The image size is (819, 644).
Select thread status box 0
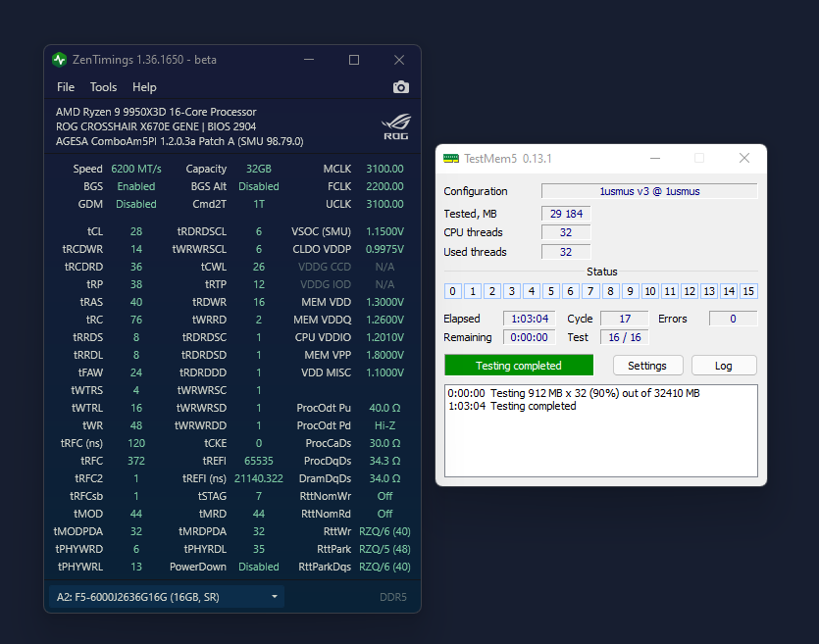tap(453, 291)
